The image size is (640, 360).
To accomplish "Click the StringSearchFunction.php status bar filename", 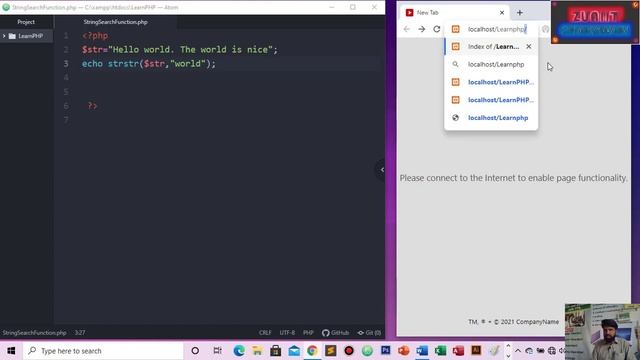I will click(34, 333).
